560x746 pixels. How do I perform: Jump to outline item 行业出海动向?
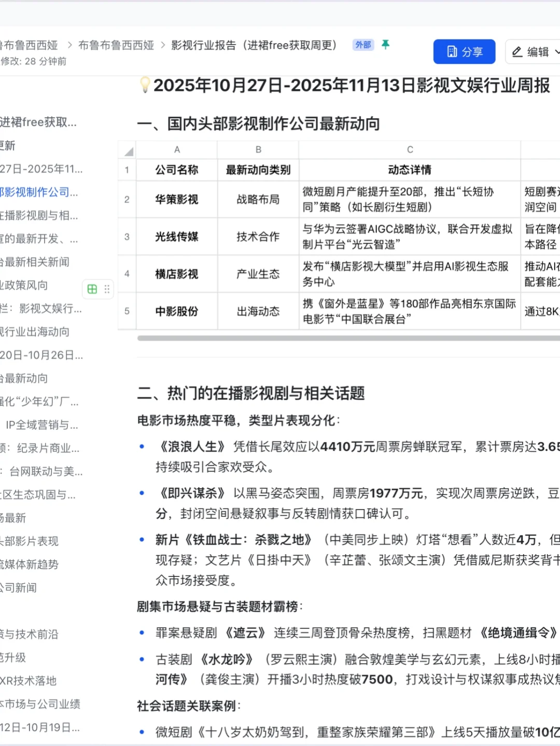(35, 332)
